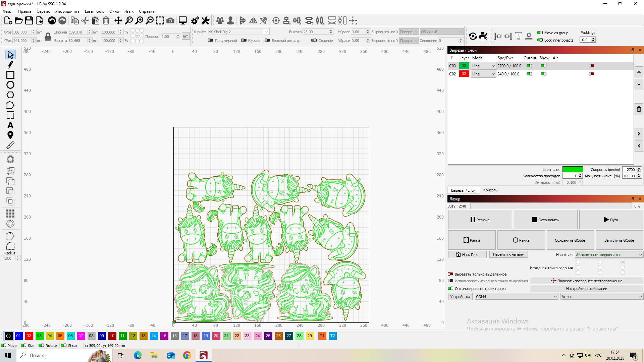The height and width of the screenshot is (362, 644).
Task: Toggle Output for layer C03
Action: 529,66
